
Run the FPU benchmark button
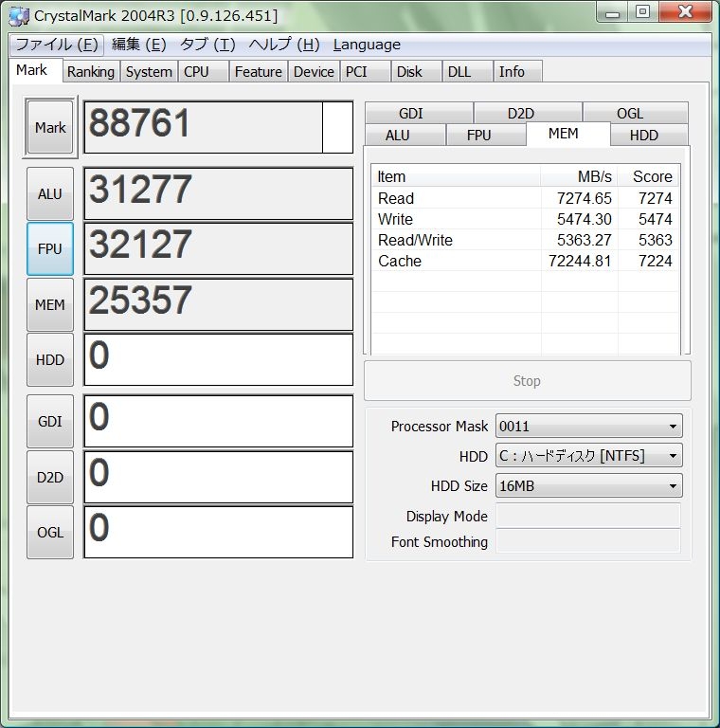pyautogui.click(x=50, y=249)
